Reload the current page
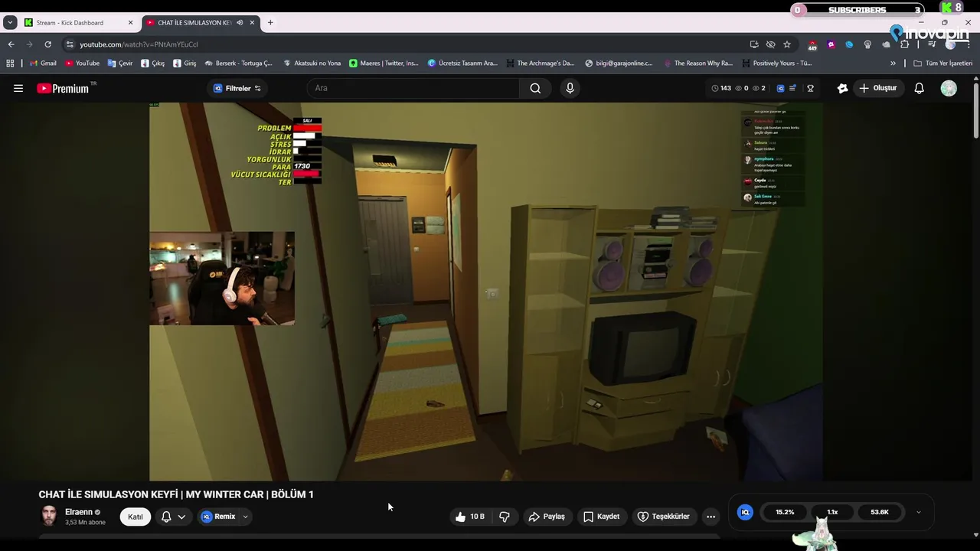This screenshot has width=980, height=551. pyautogui.click(x=47, y=44)
